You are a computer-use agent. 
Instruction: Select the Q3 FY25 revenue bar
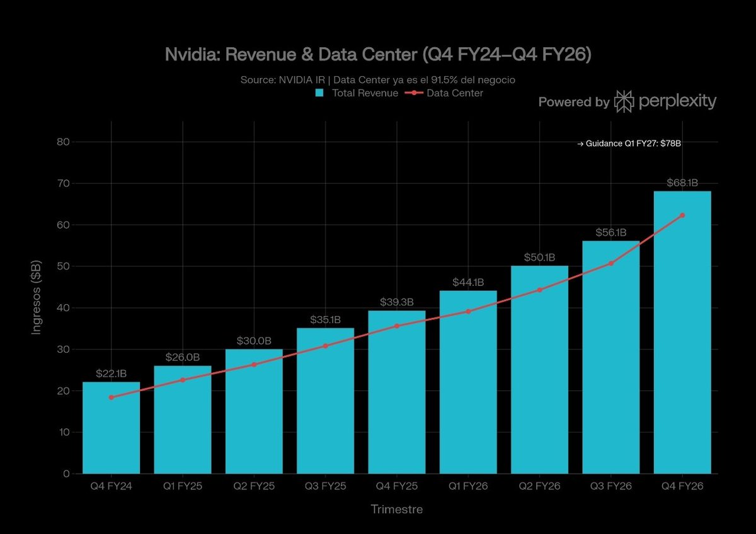[325, 401]
